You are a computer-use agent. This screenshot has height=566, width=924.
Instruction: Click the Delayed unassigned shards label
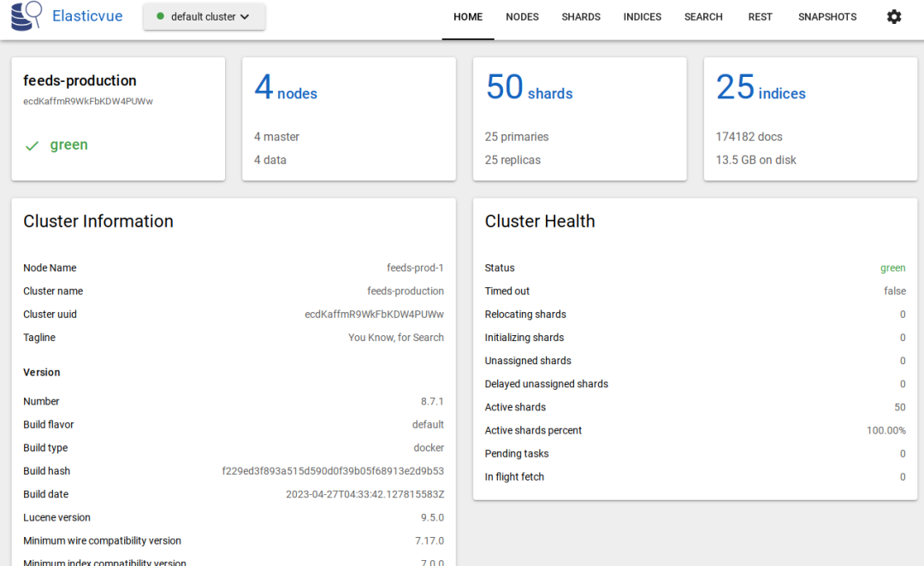pos(546,384)
